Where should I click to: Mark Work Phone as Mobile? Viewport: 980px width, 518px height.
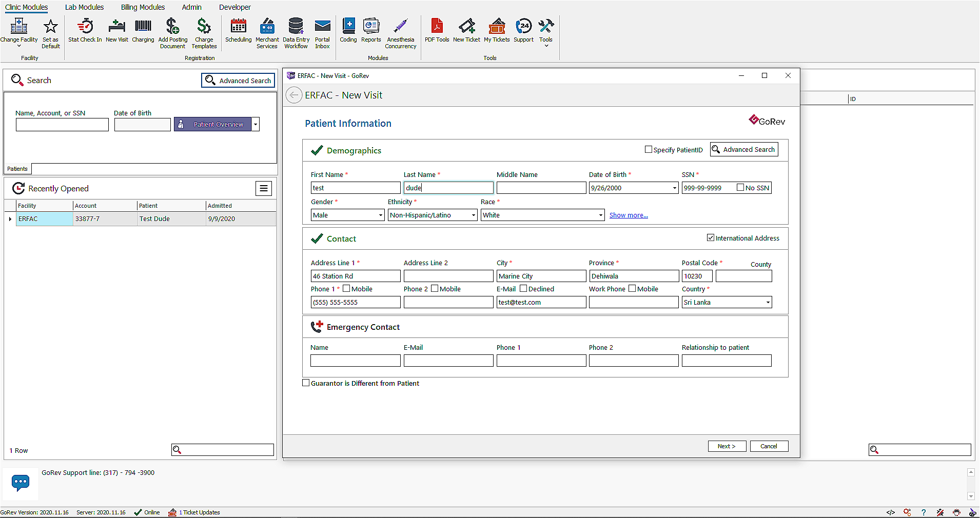(x=632, y=288)
